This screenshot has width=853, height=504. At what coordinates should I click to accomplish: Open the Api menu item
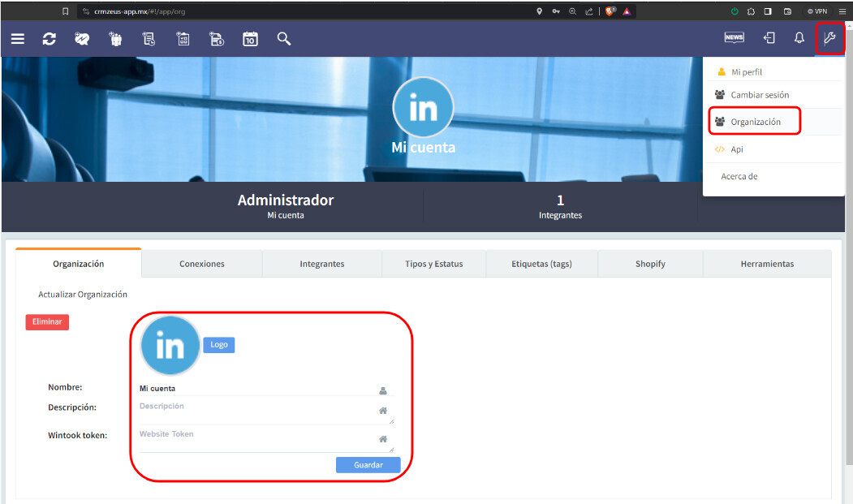click(x=736, y=149)
